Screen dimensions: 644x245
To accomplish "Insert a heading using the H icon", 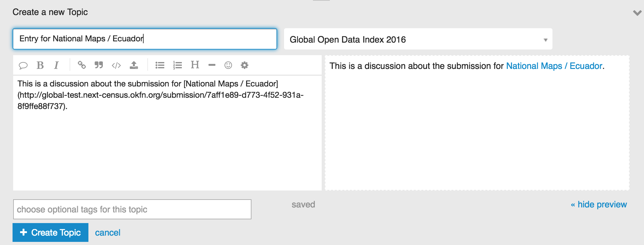I will pyautogui.click(x=195, y=65).
